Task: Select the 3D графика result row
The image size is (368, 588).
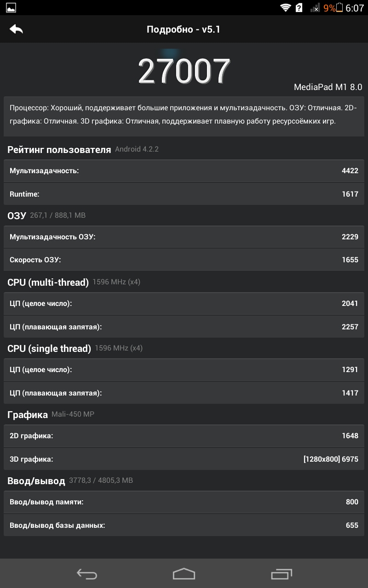Action: click(184, 459)
